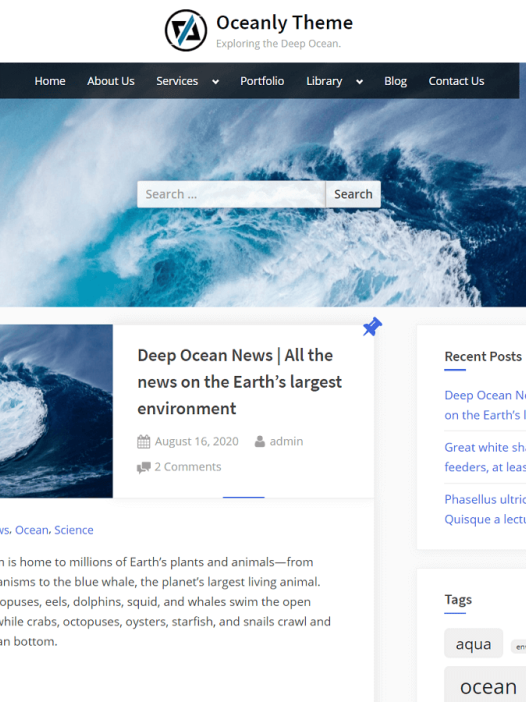Open the Library menu item
The image size is (526, 702).
pos(324,81)
